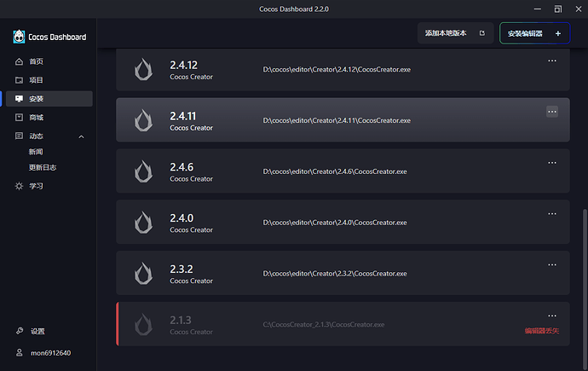Collapse the 动态 submenu chevron
Screen dimensions: 588x371
tap(82, 136)
